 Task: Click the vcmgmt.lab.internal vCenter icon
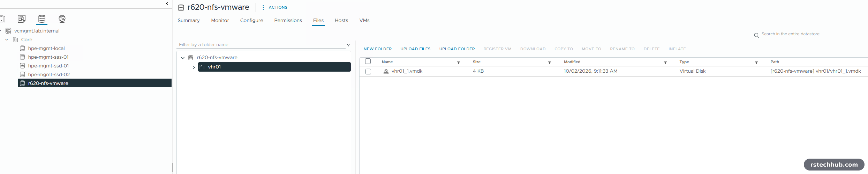[x=8, y=31]
